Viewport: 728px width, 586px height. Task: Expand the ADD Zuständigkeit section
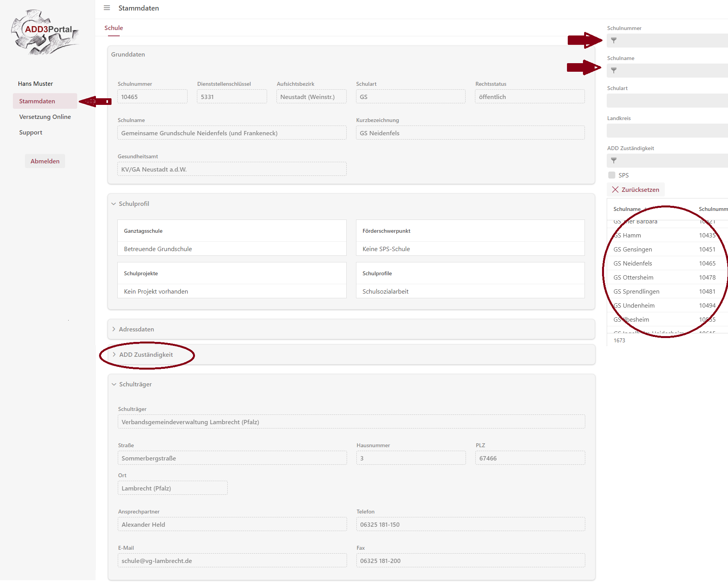(x=114, y=354)
